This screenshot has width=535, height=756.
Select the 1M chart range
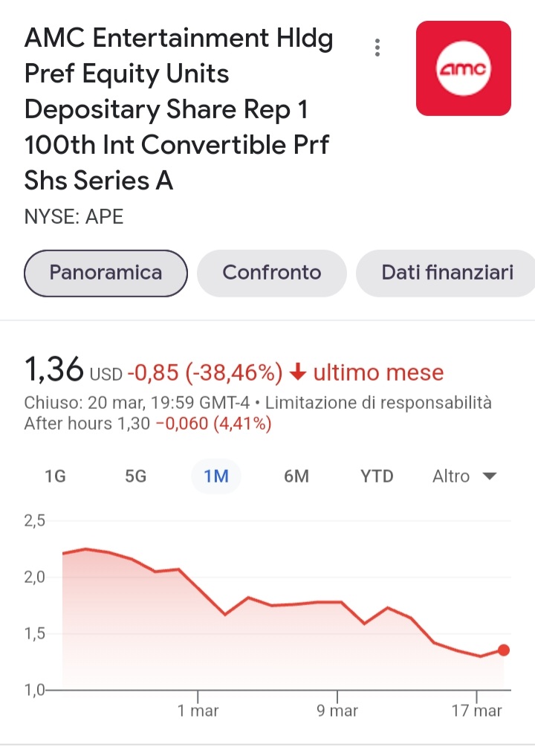(216, 476)
